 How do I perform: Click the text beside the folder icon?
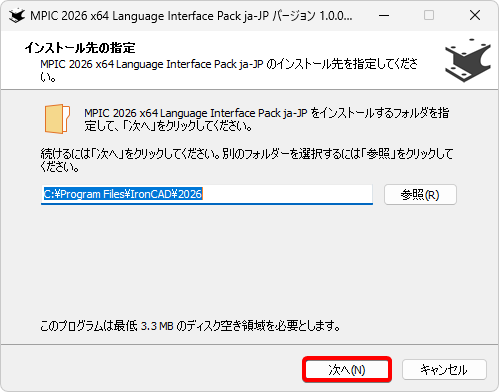(x=267, y=119)
